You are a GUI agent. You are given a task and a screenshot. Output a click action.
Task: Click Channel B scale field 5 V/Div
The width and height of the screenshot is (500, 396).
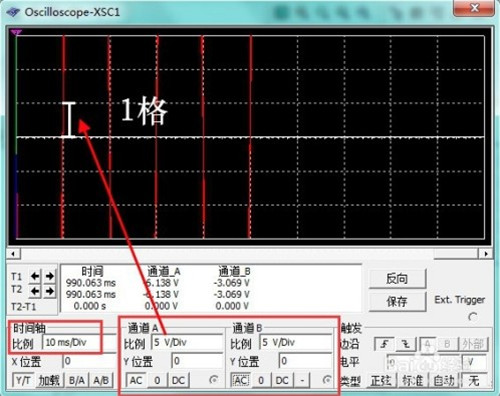click(296, 342)
